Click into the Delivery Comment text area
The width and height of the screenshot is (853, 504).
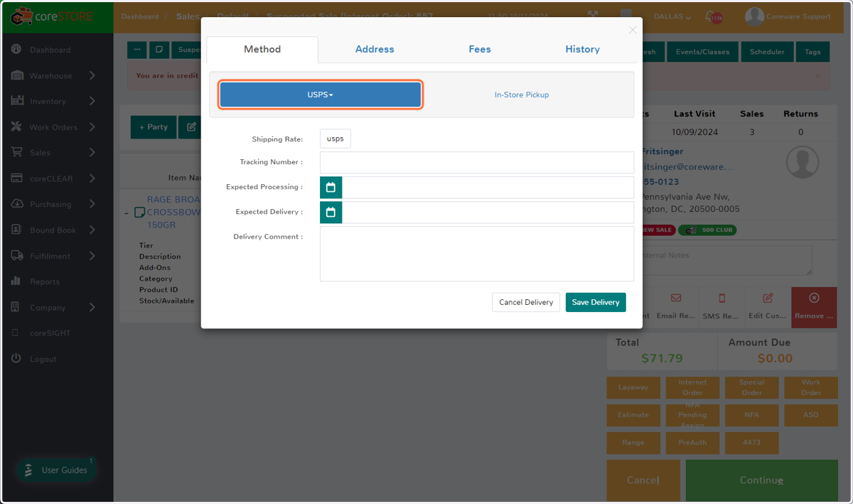[x=477, y=254]
